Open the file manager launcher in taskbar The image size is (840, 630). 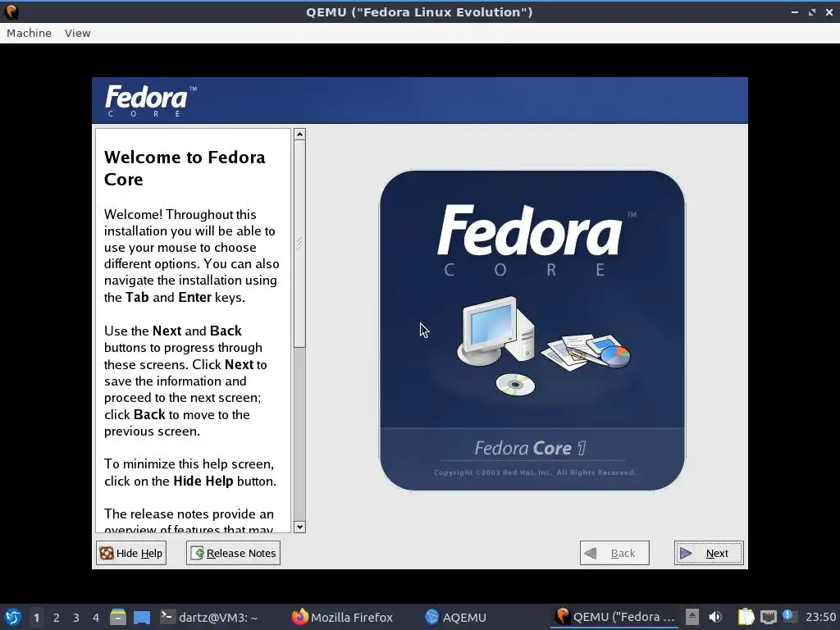(x=118, y=617)
